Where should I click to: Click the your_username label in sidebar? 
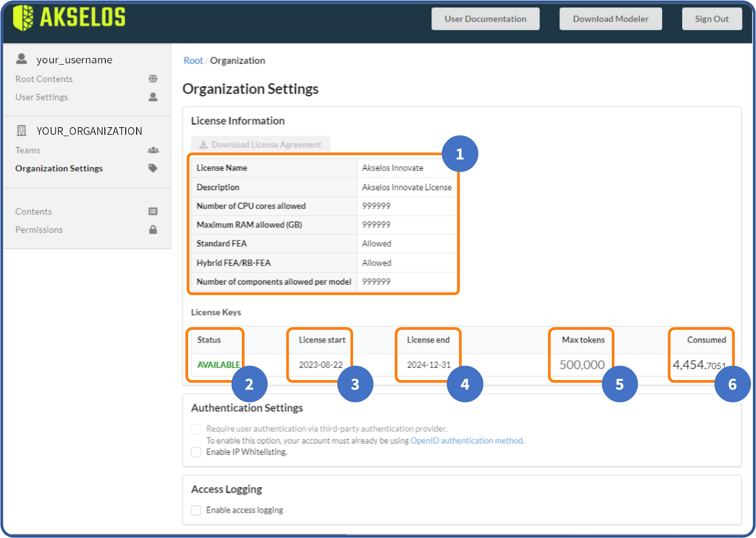pos(75,60)
